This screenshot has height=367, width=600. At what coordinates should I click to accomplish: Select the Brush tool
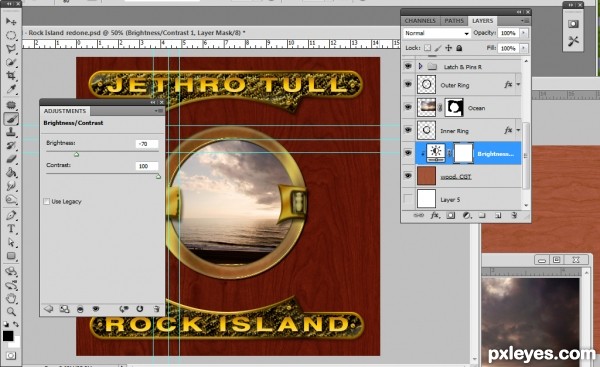pyautogui.click(x=11, y=119)
